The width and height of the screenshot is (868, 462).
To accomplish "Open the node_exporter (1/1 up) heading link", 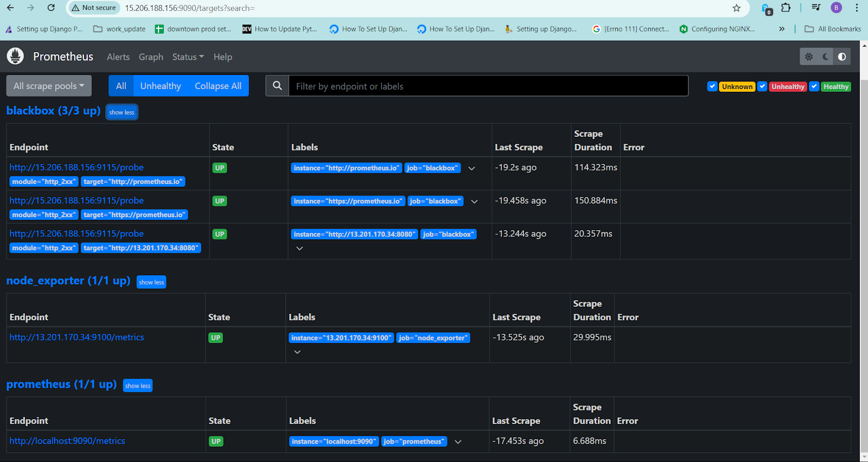I will (x=68, y=280).
